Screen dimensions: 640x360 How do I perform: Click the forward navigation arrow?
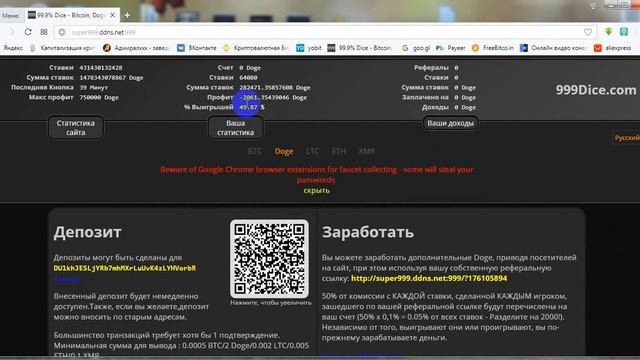[x=11, y=32]
